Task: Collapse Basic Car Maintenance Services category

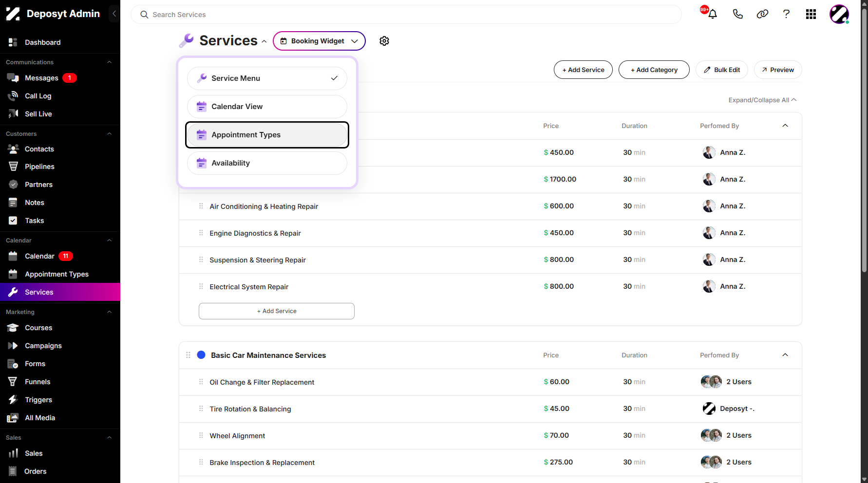Action: tap(785, 355)
